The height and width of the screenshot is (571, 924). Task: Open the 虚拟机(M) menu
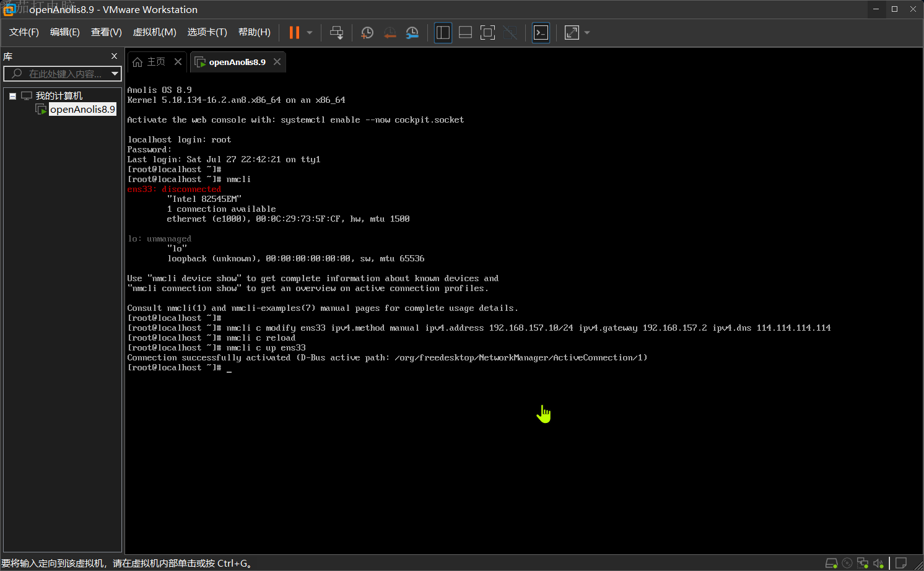(154, 32)
